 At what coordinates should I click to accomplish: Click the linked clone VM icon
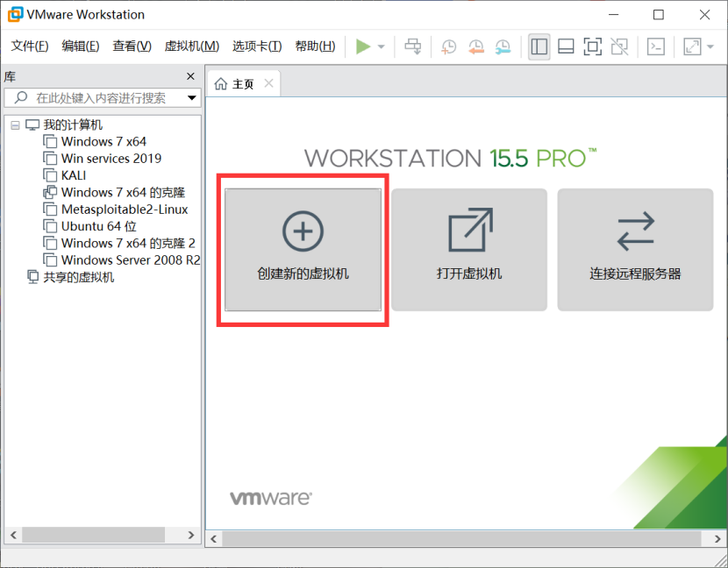click(x=50, y=193)
